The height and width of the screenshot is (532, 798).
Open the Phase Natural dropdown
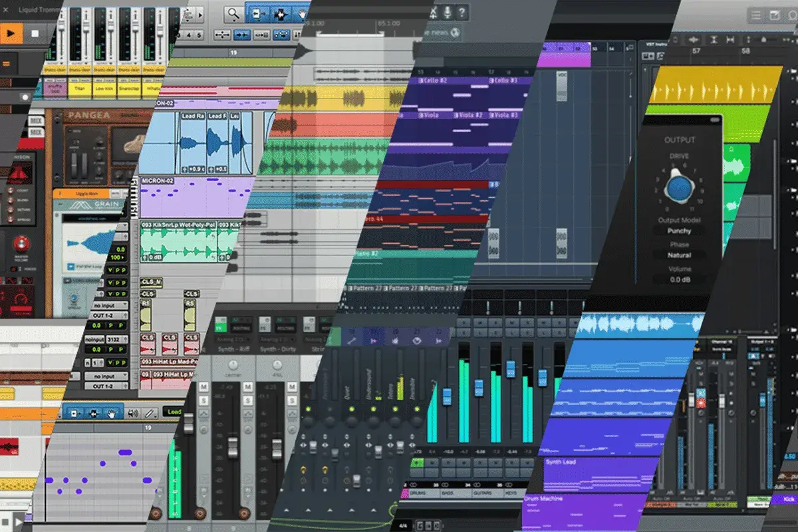pos(679,255)
